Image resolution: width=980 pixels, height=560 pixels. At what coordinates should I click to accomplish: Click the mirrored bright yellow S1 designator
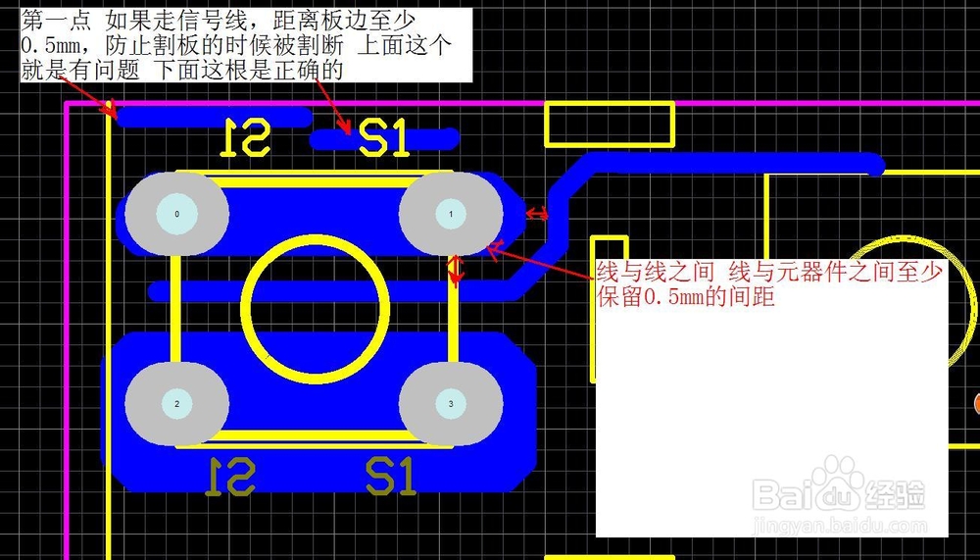[x=245, y=137]
